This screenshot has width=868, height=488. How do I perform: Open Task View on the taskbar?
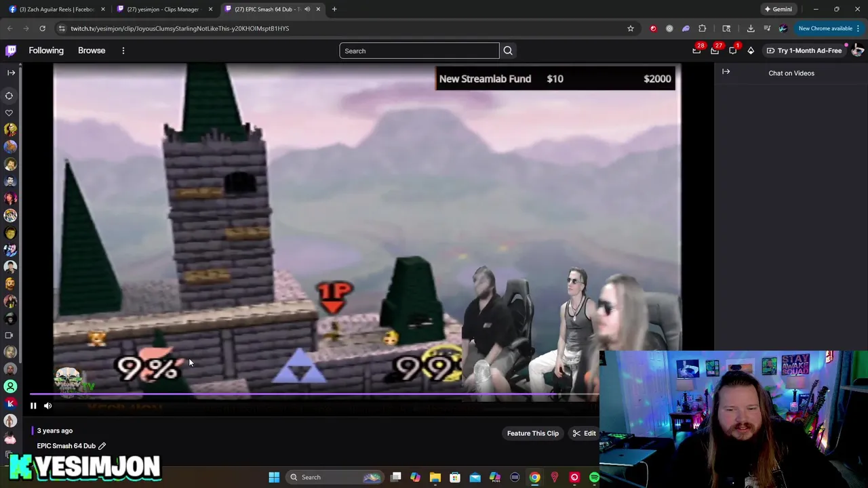[x=396, y=477]
